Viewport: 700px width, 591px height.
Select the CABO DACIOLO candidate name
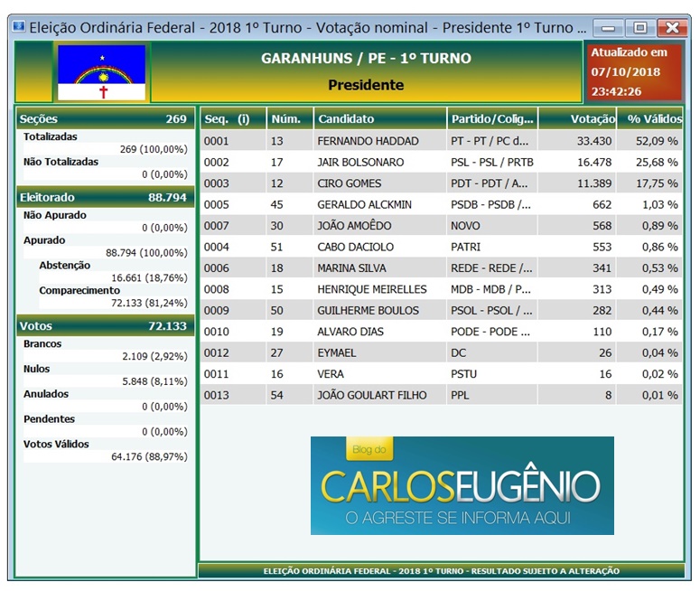point(356,247)
